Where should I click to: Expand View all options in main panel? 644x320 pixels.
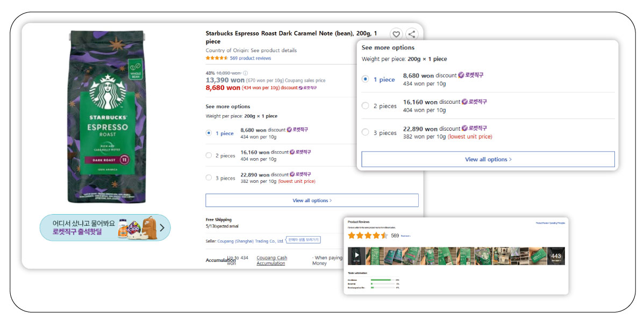(x=312, y=201)
